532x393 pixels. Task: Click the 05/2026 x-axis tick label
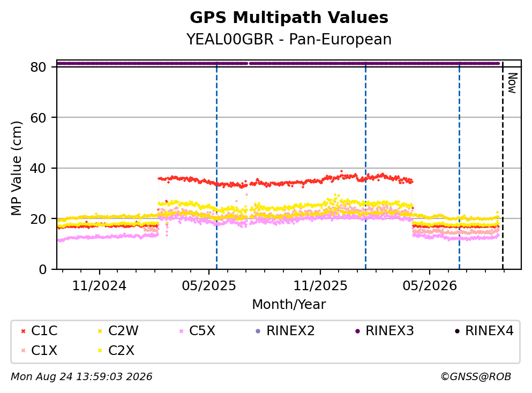point(430,286)
